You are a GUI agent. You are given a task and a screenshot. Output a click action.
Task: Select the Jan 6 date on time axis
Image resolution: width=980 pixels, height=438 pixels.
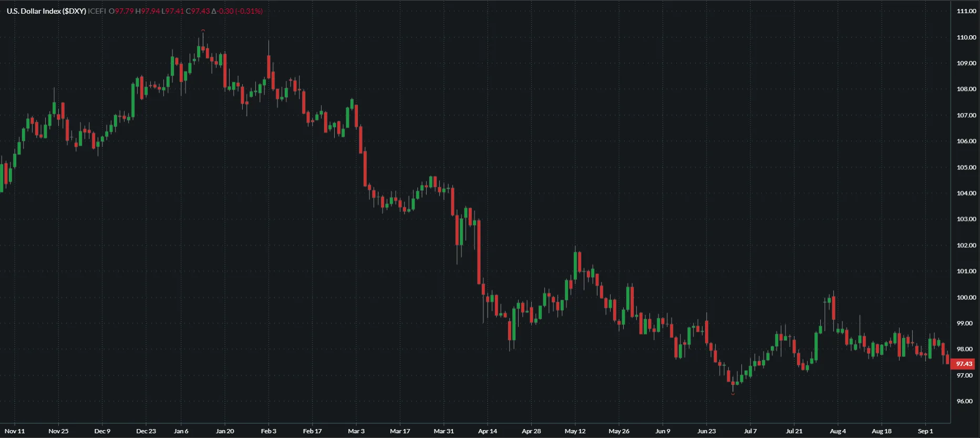tap(181, 431)
